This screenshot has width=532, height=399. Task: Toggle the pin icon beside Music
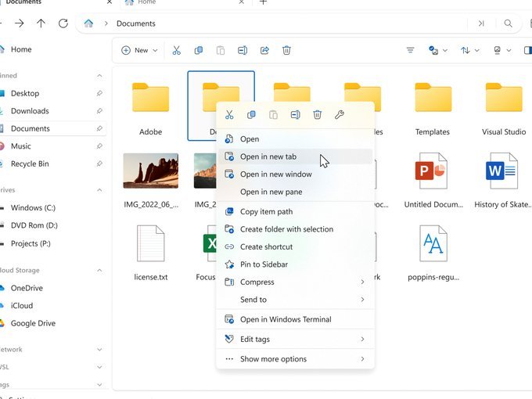[99, 146]
